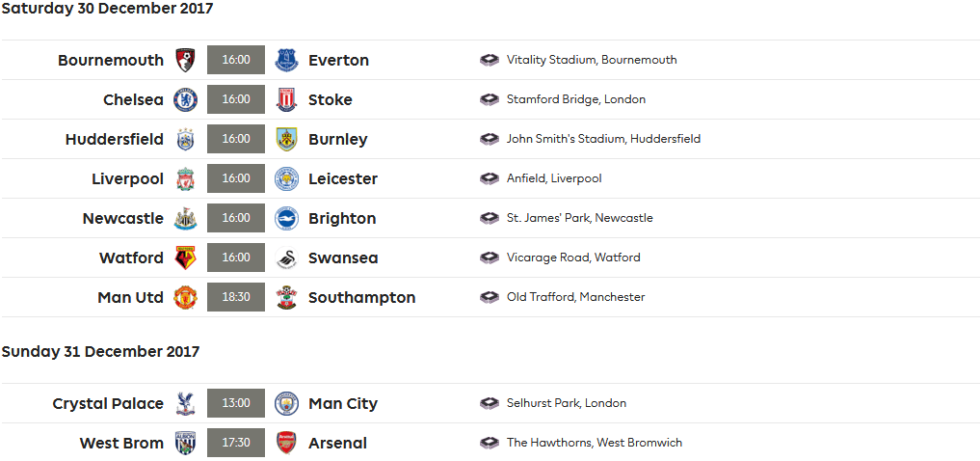Click the Watford club crest
The height and width of the screenshot is (461, 980).
tap(185, 258)
